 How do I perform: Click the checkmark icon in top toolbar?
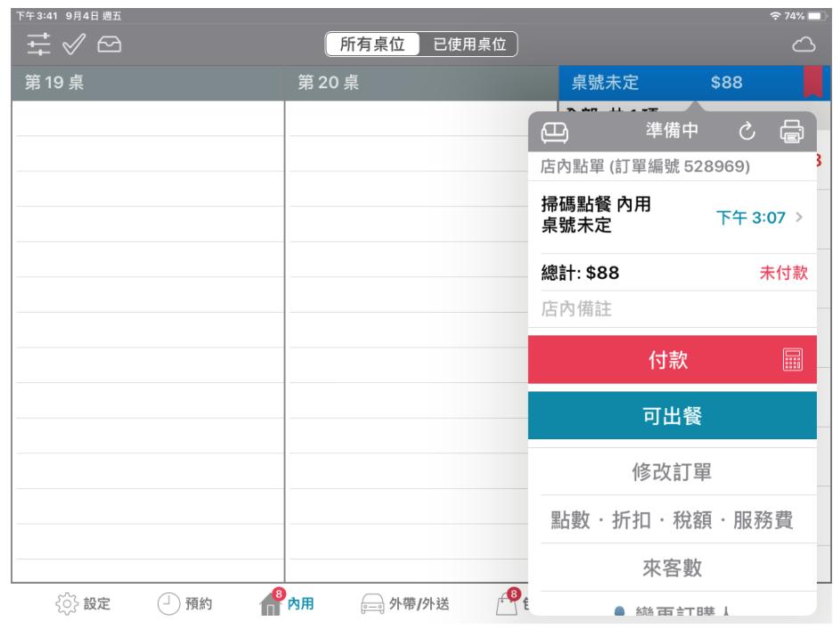74,44
